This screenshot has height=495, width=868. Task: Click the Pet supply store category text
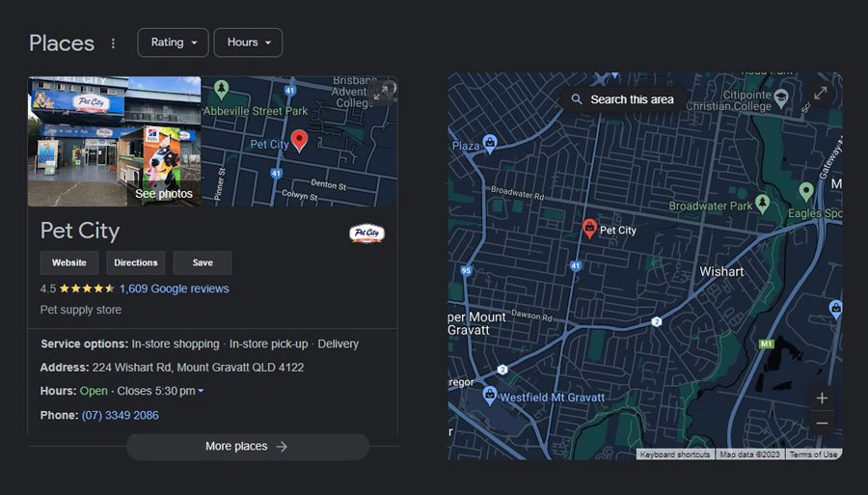point(81,310)
